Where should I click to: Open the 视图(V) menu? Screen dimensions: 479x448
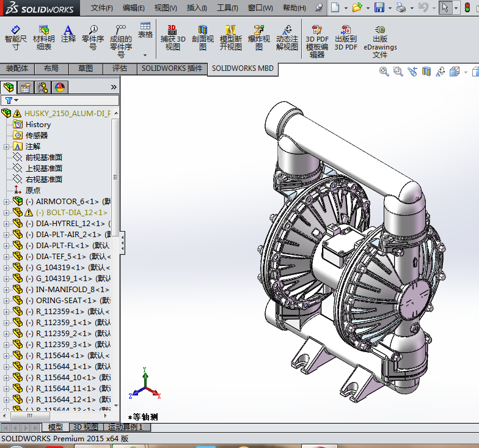coord(166,8)
